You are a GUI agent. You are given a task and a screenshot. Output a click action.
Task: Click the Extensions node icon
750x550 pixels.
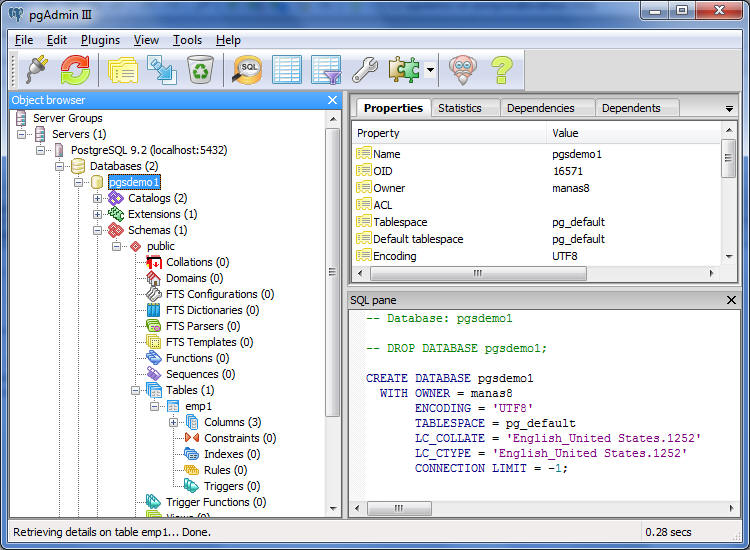116,214
